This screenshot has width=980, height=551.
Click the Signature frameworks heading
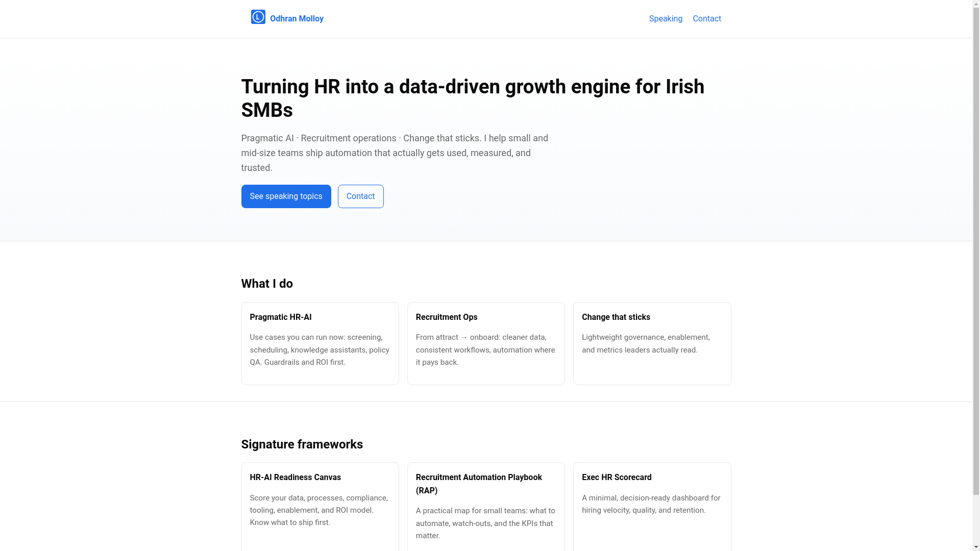click(302, 444)
